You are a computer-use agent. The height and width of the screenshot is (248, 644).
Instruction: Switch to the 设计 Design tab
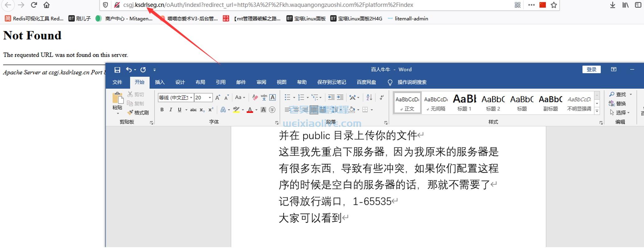click(x=180, y=82)
